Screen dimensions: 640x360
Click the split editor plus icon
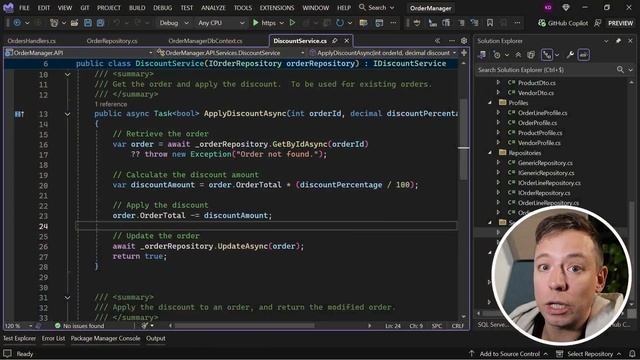tap(464, 53)
